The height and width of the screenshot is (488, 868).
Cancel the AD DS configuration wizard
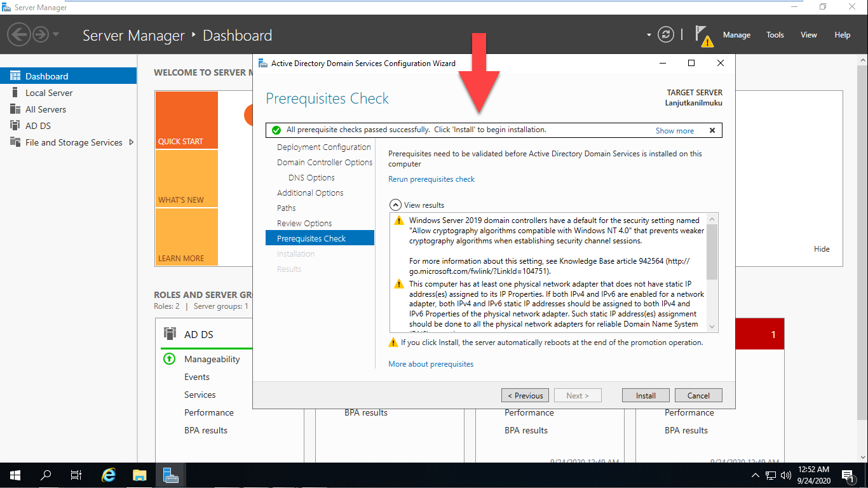[x=698, y=395]
